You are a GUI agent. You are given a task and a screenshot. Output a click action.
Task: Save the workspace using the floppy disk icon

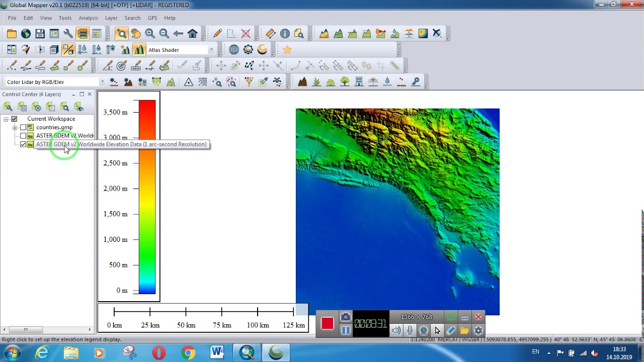coord(40,34)
